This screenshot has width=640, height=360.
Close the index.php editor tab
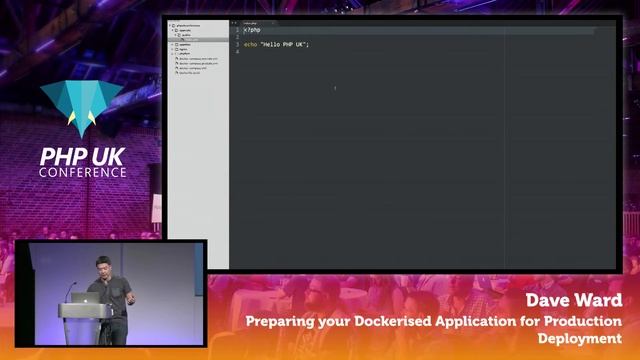273,23
